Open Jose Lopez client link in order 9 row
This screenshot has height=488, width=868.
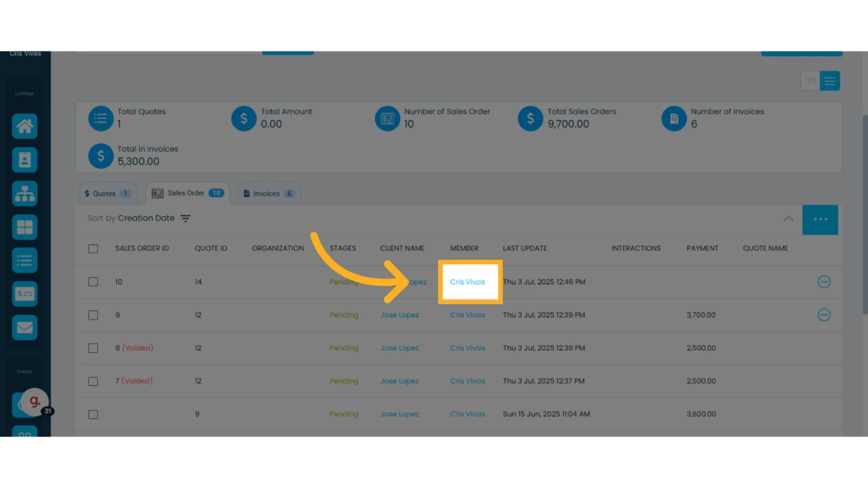point(400,315)
